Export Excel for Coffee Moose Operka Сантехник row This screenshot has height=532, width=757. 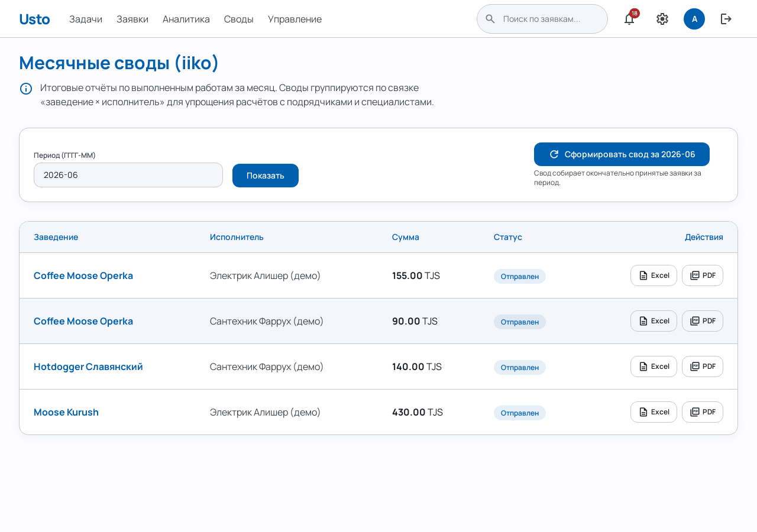coord(654,321)
